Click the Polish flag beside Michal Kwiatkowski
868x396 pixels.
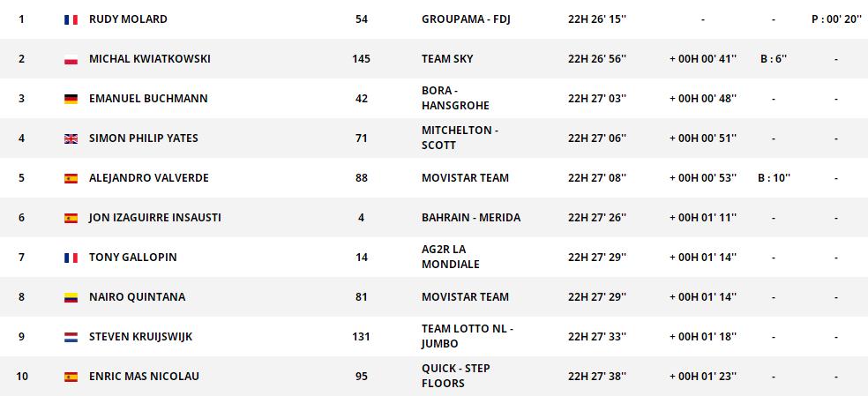coord(71,59)
